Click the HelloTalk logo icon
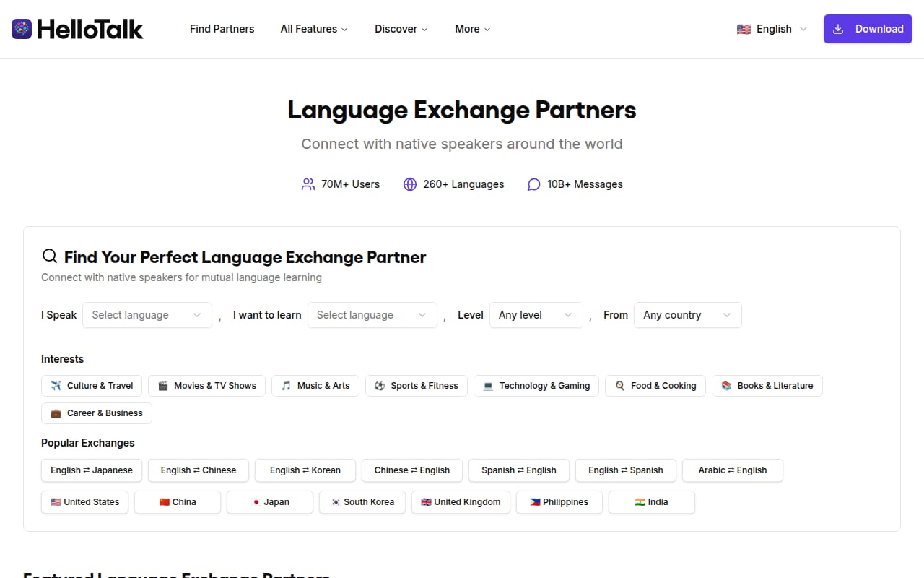Screen dimensions: 924x578 click(x=22, y=29)
